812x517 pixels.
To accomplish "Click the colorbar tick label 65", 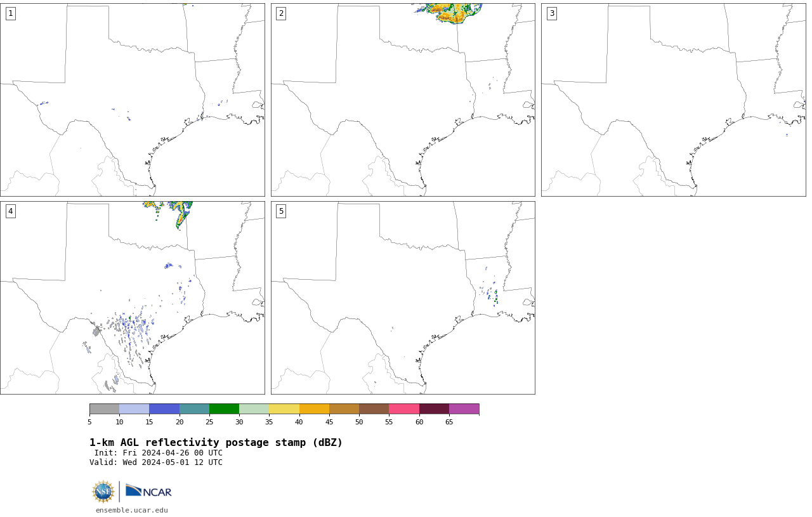I will [449, 422].
